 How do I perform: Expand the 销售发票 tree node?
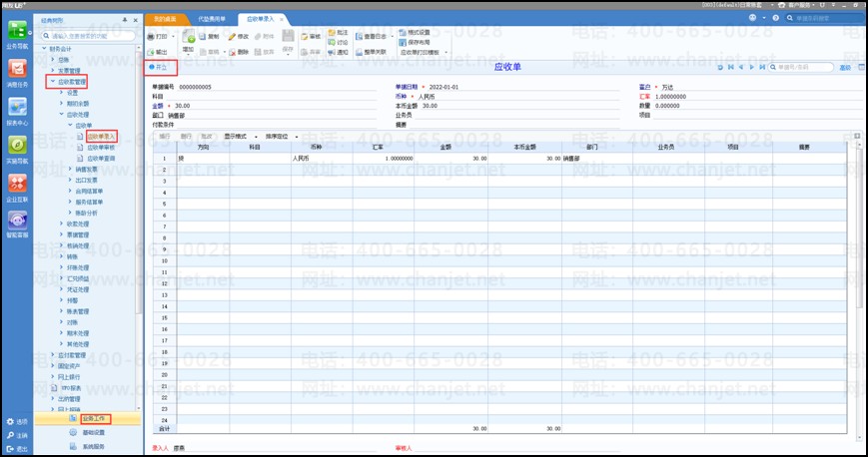pyautogui.click(x=73, y=170)
